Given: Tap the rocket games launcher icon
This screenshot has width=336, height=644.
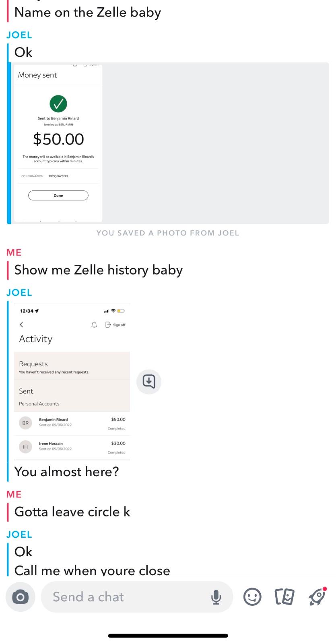Looking at the screenshot, I should point(317,597).
